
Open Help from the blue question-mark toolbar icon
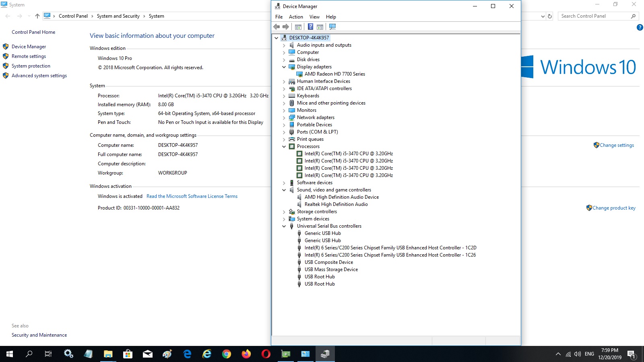(310, 27)
